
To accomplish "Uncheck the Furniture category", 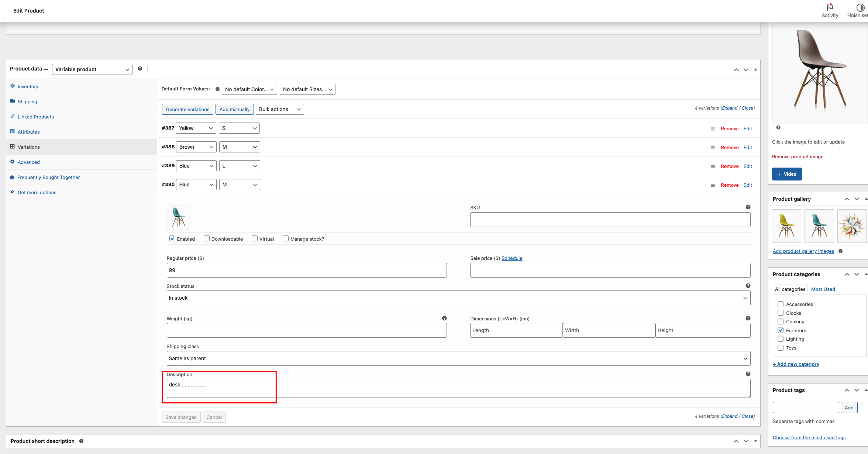I will [x=781, y=330].
